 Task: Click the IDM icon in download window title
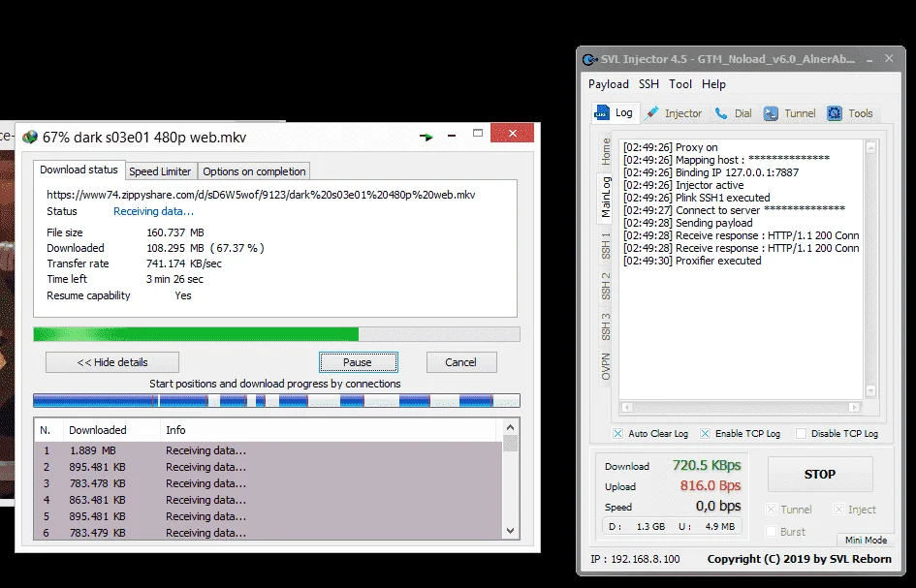point(30,138)
